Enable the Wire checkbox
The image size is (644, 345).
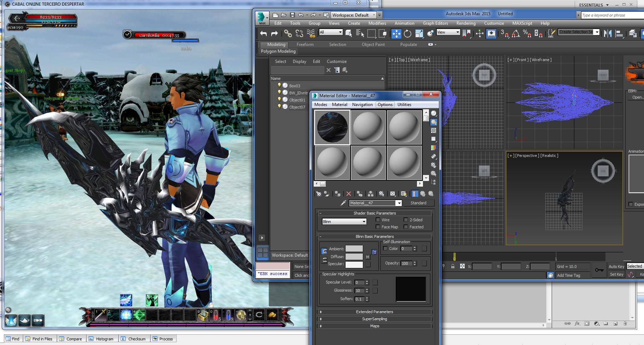point(378,220)
